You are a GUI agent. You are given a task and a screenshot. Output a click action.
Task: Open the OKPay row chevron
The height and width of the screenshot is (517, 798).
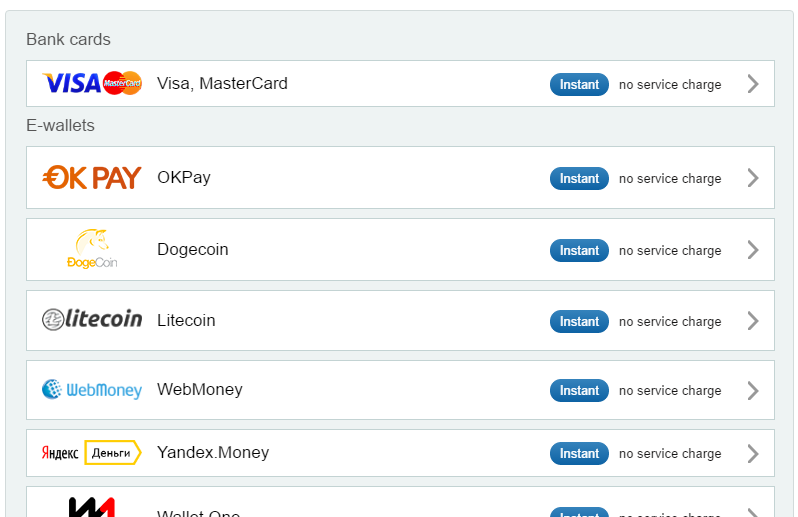(753, 178)
